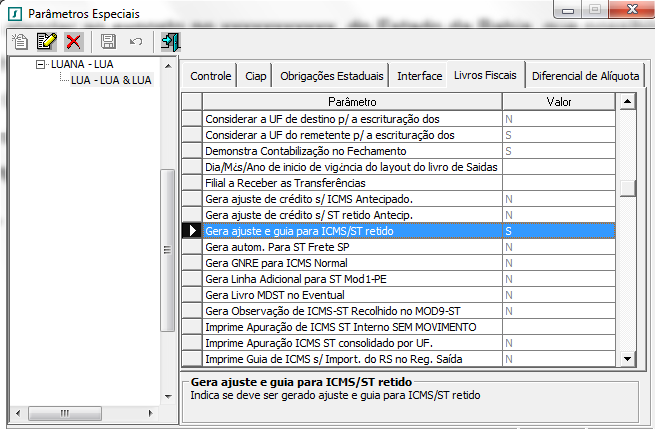Click the Edit pencil toolbar icon

point(47,41)
